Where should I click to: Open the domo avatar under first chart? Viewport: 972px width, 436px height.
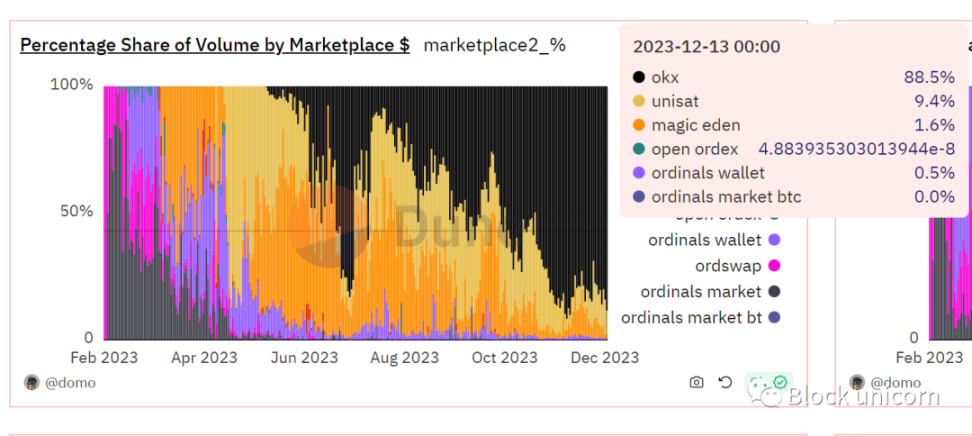click(32, 382)
